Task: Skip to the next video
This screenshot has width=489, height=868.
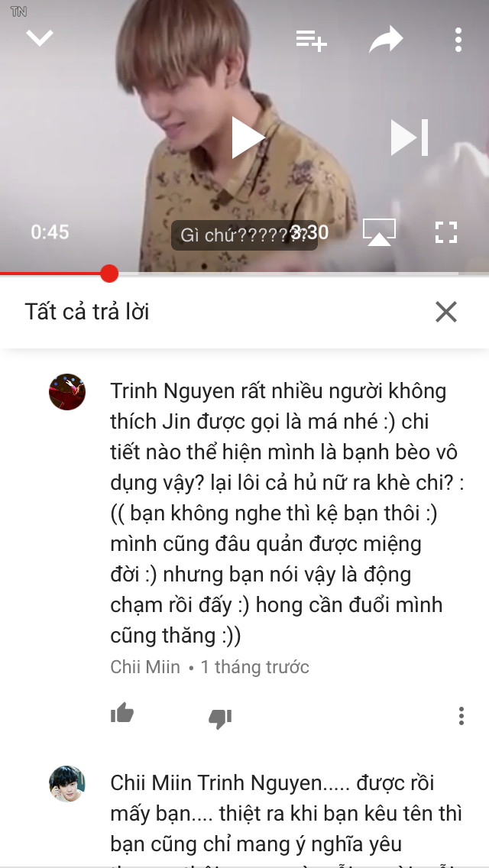Action: point(410,138)
